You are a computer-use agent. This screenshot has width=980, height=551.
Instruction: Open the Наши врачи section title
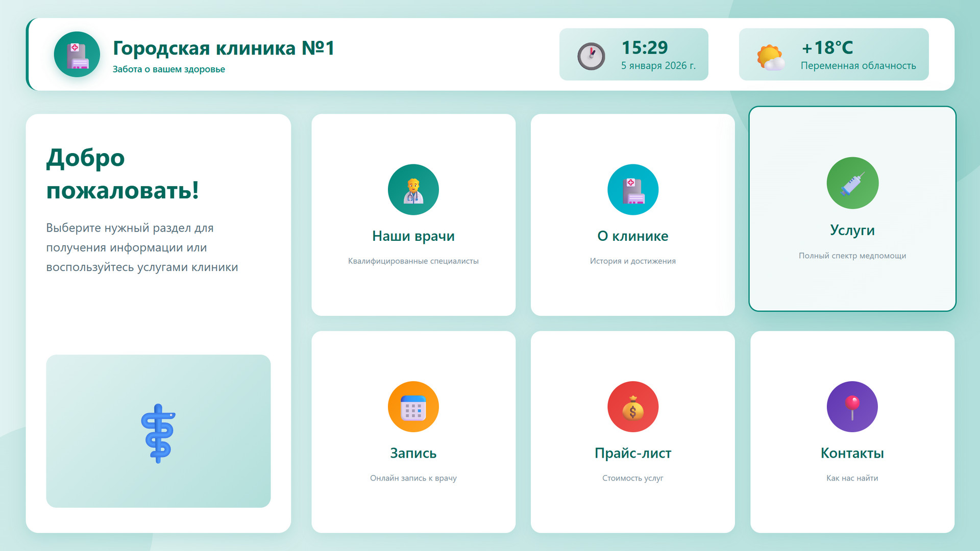(x=413, y=236)
